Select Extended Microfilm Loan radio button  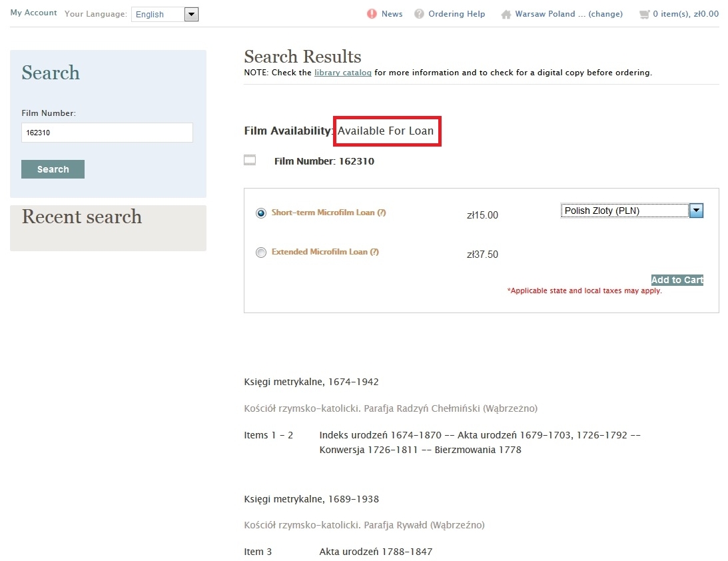pyautogui.click(x=261, y=253)
